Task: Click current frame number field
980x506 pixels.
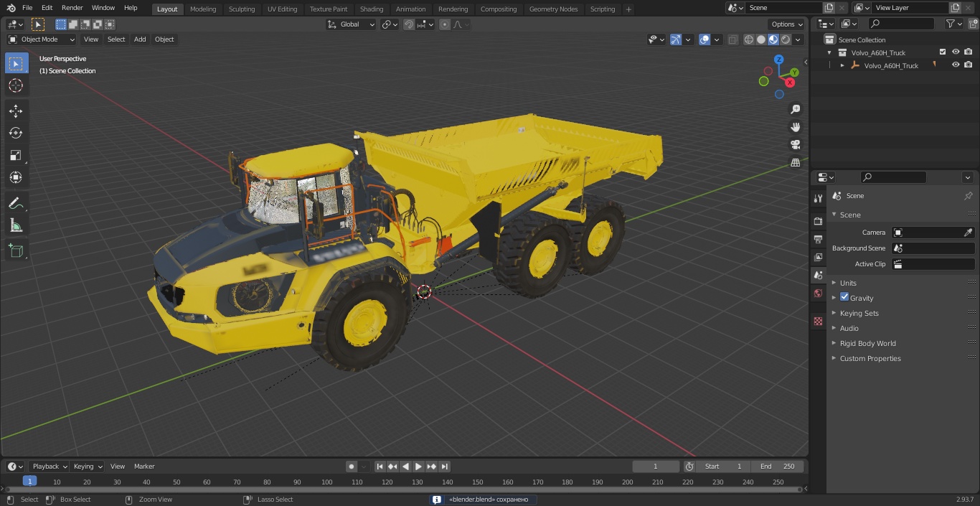Action: tap(656, 467)
